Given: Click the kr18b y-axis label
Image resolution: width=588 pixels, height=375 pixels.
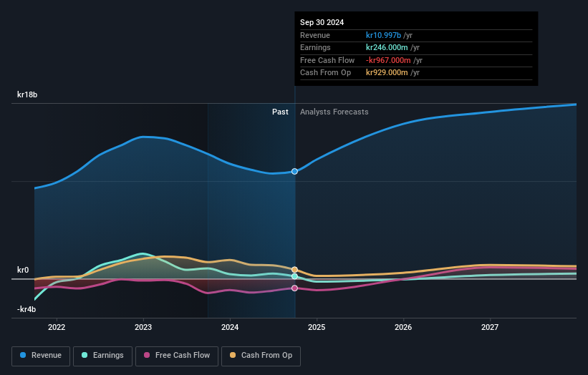Looking at the screenshot, I should [27, 94].
